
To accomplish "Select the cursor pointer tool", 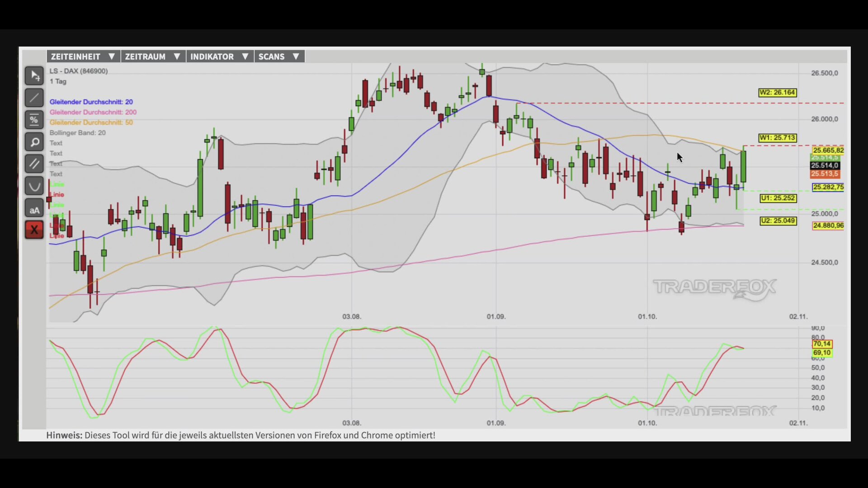I will tap(34, 76).
